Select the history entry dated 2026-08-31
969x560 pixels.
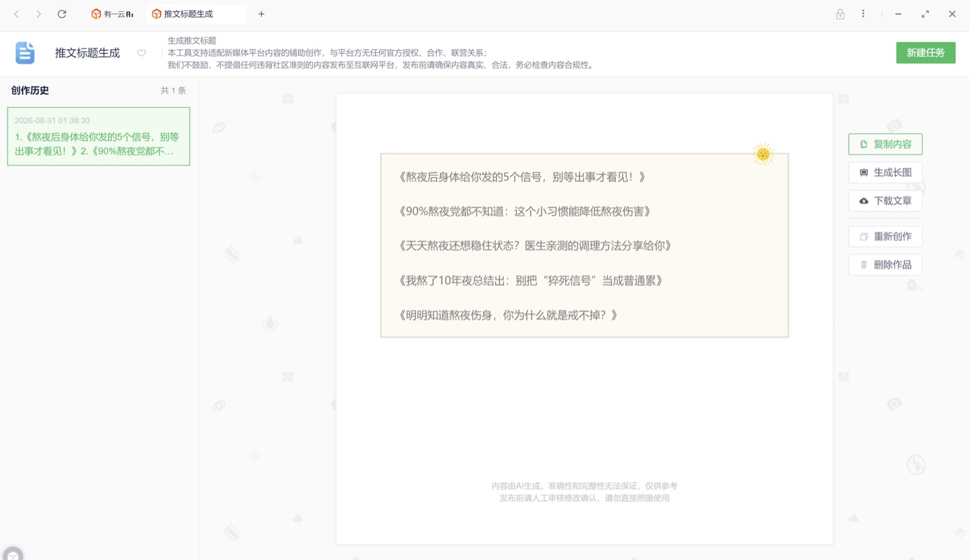tap(98, 136)
